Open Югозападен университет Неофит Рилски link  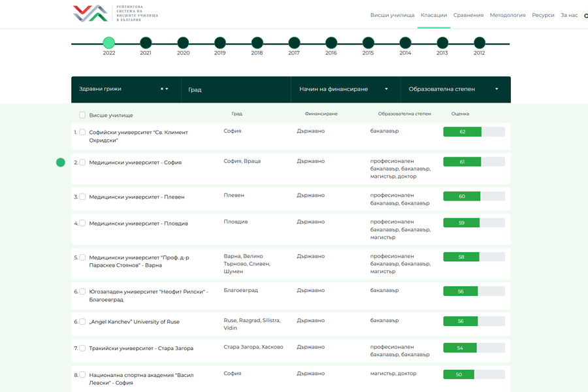[148, 295]
